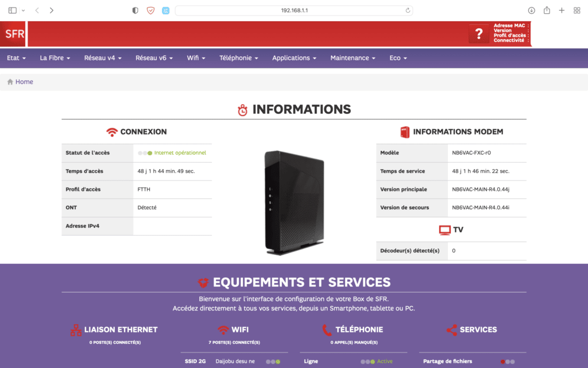Reload the page with the refresh icon
The image size is (588, 368).
tap(408, 10)
